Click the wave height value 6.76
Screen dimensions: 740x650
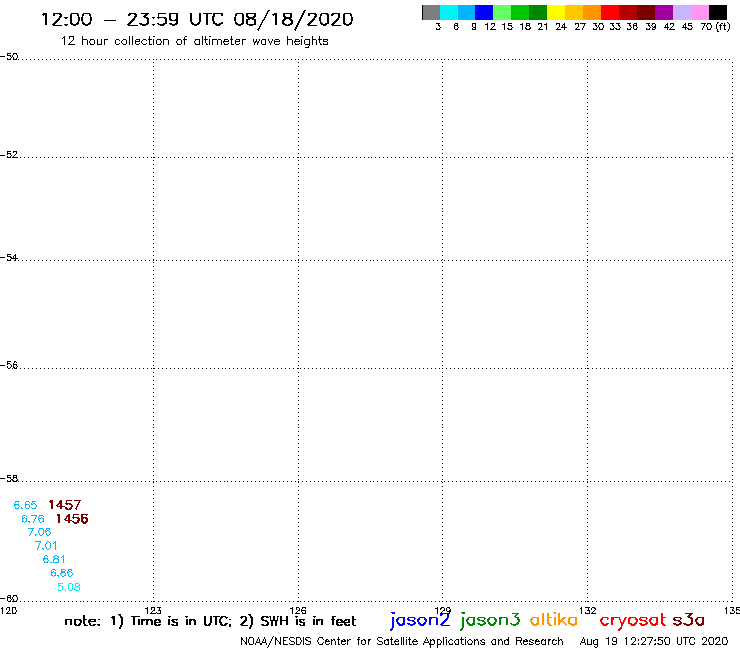tap(33, 519)
